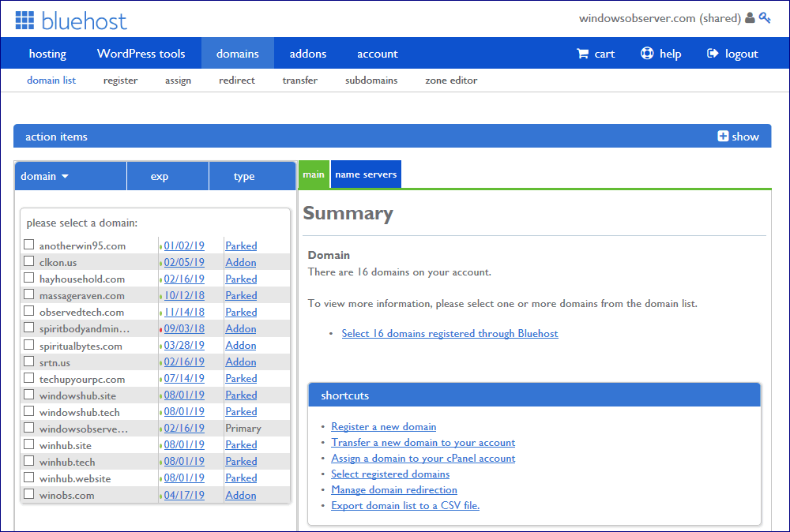This screenshot has height=532, width=790.
Task: Click plus icon to show action items
Action: coord(723,137)
